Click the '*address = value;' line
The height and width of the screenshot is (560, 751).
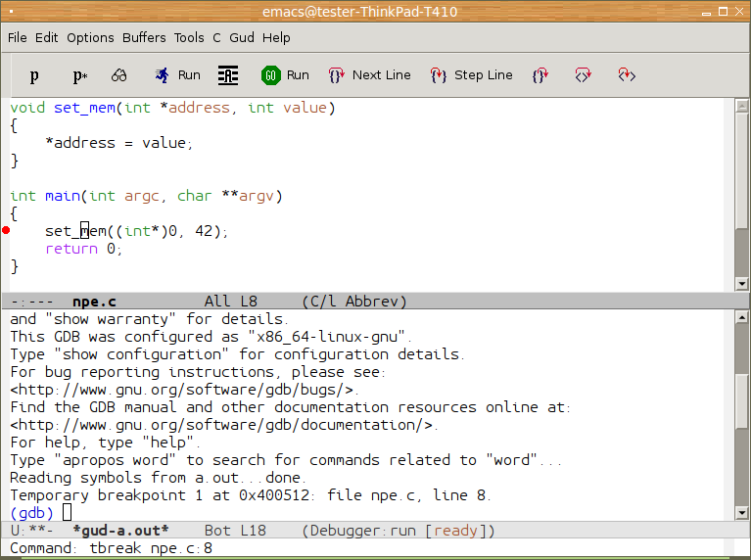tap(118, 143)
